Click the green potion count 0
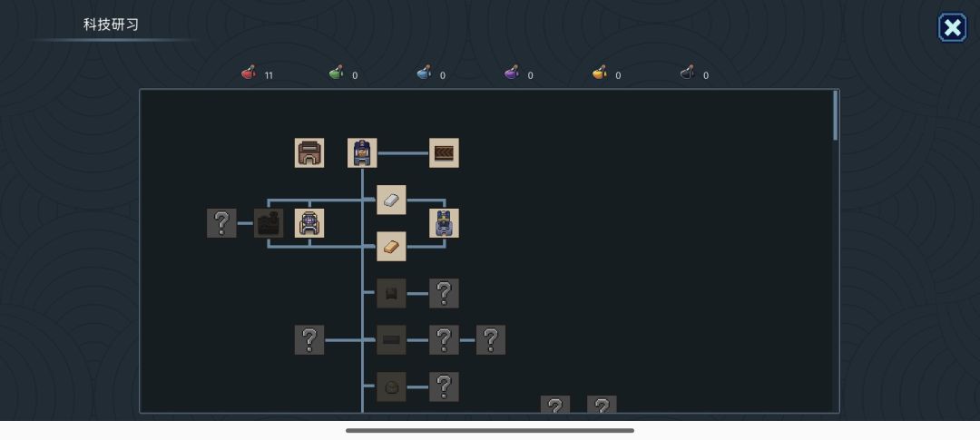 [x=355, y=75]
